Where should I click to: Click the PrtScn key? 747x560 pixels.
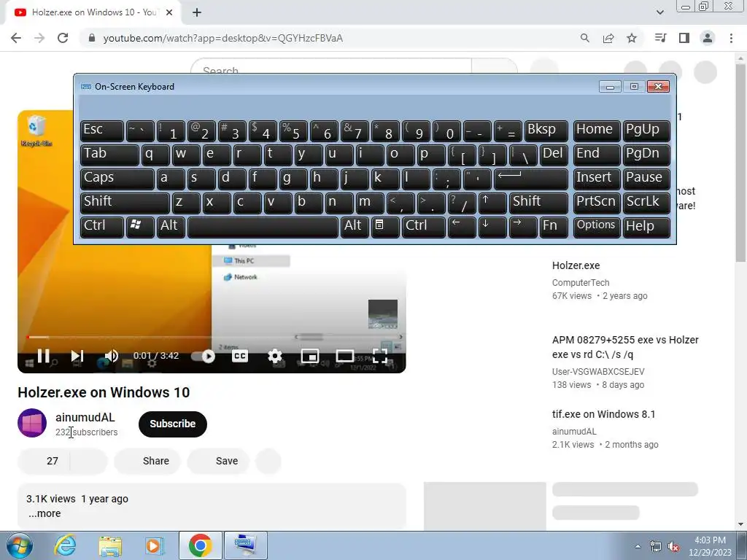[x=597, y=203]
